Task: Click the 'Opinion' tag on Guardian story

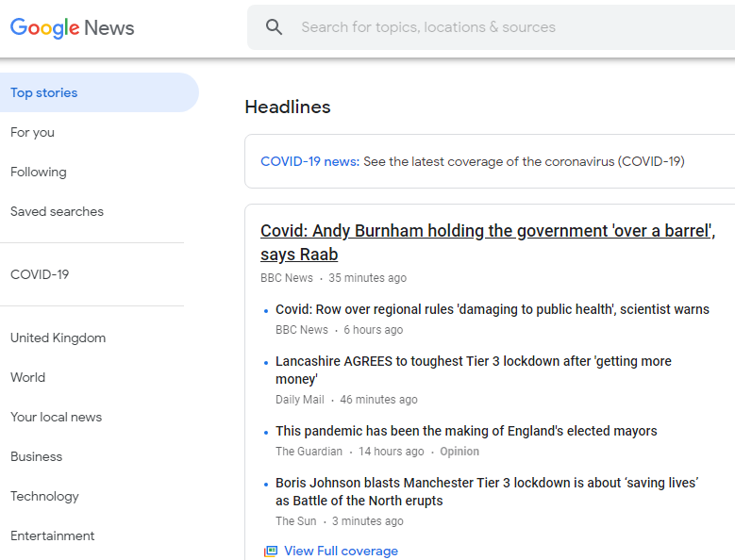Action: click(459, 452)
